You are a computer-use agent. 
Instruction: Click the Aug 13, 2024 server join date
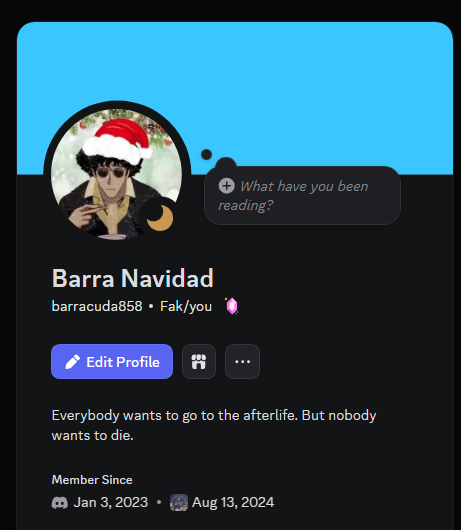coord(233,502)
